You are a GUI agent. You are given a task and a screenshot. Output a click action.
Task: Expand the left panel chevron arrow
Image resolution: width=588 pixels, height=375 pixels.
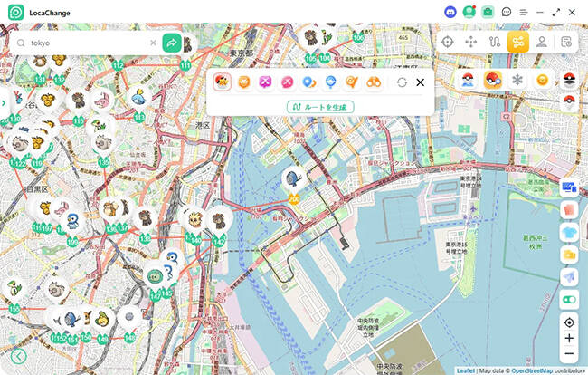4,103
